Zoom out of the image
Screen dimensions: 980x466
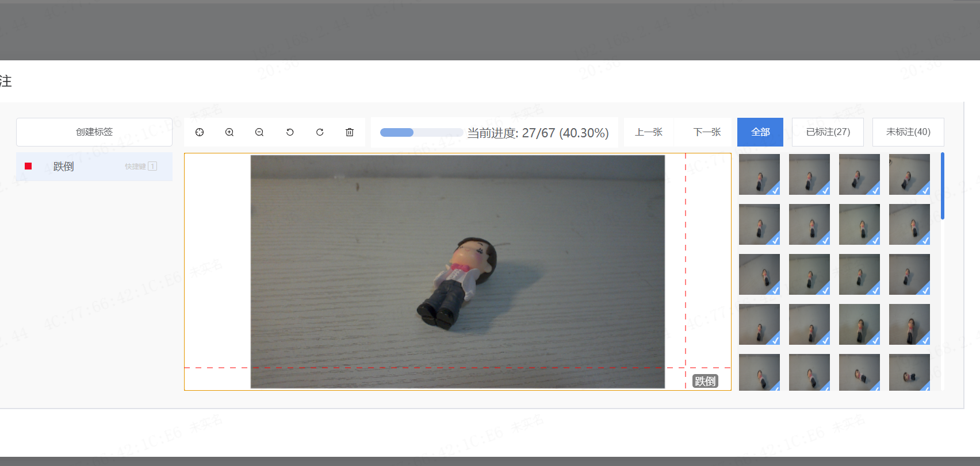(259, 132)
